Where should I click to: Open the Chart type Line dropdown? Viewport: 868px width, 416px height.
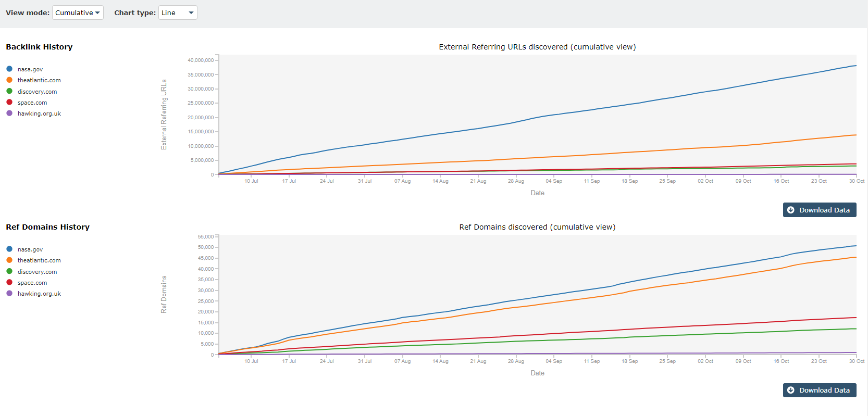(x=178, y=12)
